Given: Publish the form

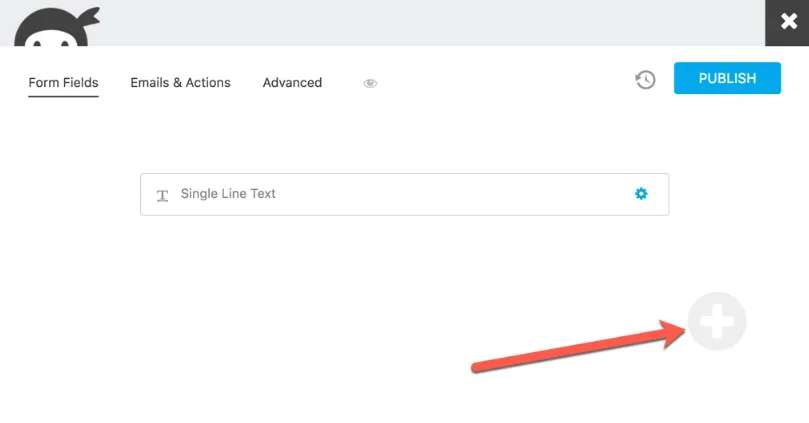Looking at the screenshot, I should (727, 78).
